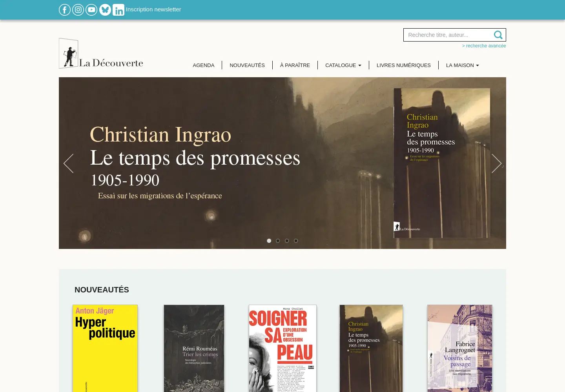The height and width of the screenshot is (392, 565).
Task: Show the previous carousel slide
Action: pyautogui.click(x=68, y=163)
